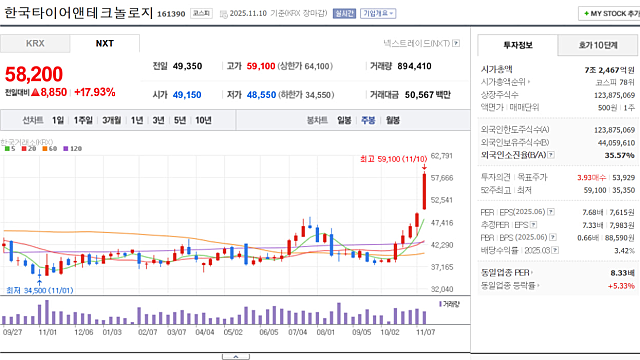
Task: Open help icon beside 추정PER EPS
Action: (x=533, y=225)
